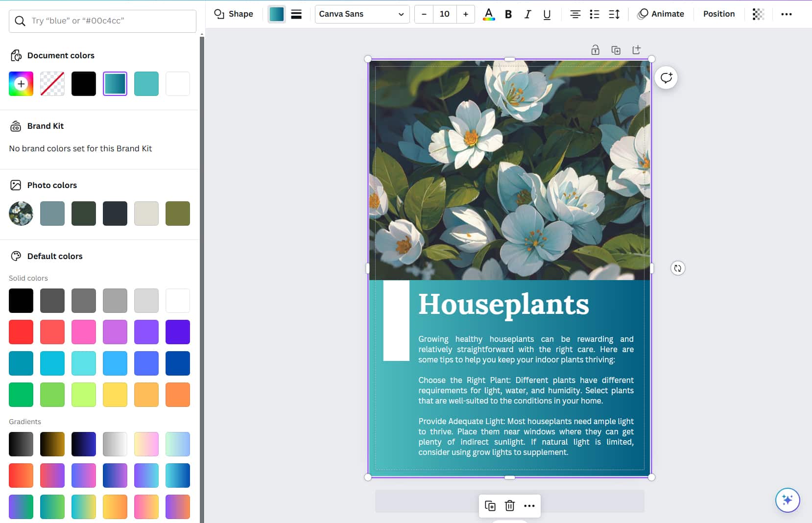Decrease font size with minus button
812x523 pixels.
click(x=424, y=14)
